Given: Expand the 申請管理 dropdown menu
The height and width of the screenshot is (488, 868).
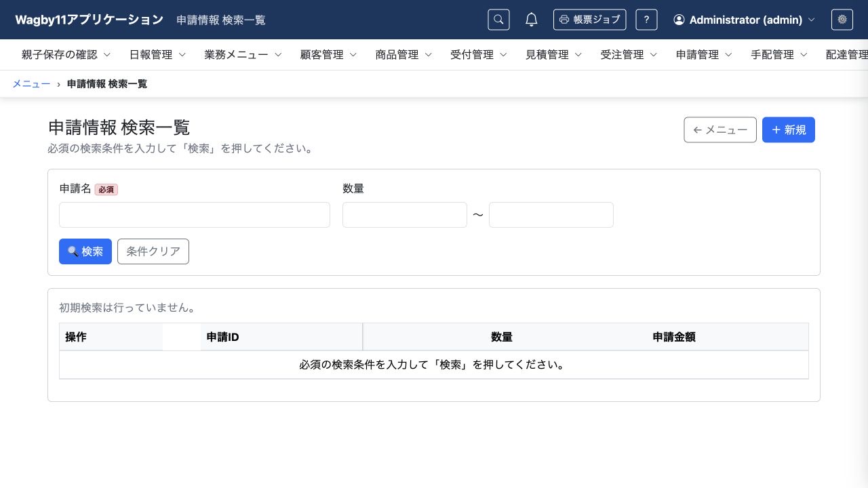Looking at the screenshot, I should pos(705,55).
